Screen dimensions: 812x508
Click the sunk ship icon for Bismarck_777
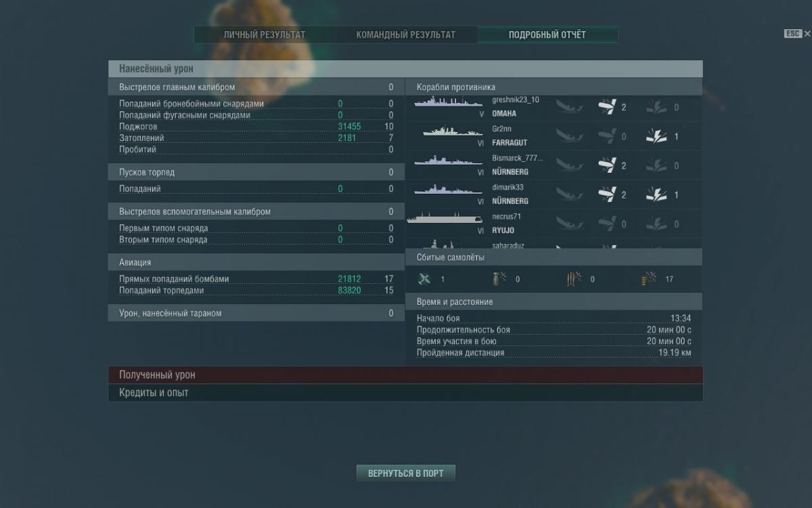coord(570,165)
